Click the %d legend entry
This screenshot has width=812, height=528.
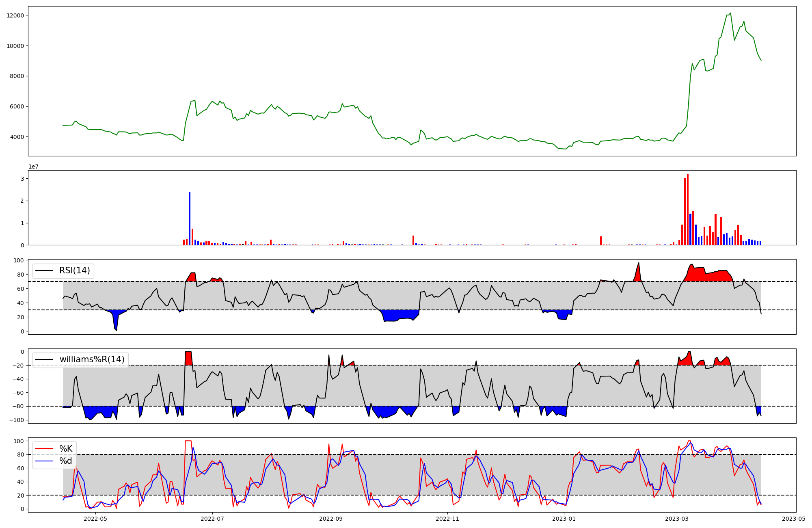[x=66, y=461]
